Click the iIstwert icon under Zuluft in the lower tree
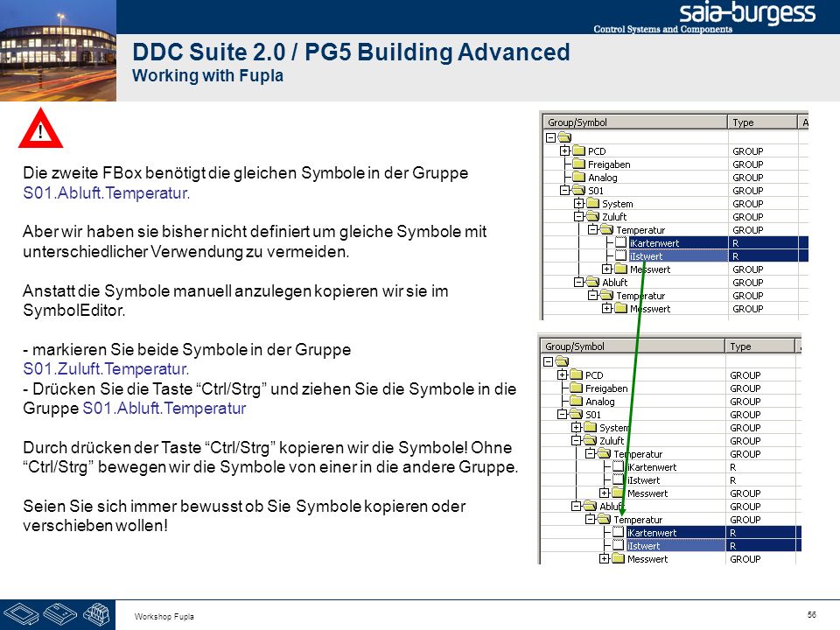840x630 pixels. pos(619,479)
